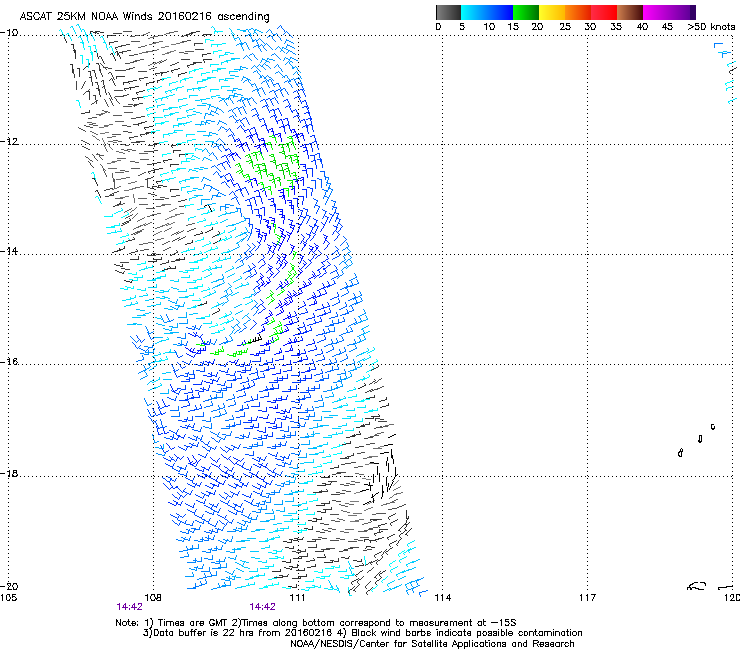Click the "5" legend label
740x650 pixels.
coord(462,26)
